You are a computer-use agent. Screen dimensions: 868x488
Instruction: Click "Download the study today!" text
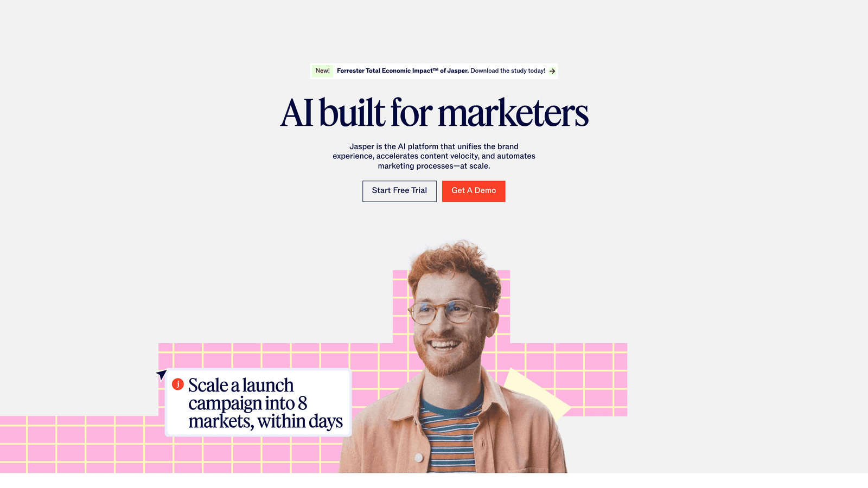508,71
